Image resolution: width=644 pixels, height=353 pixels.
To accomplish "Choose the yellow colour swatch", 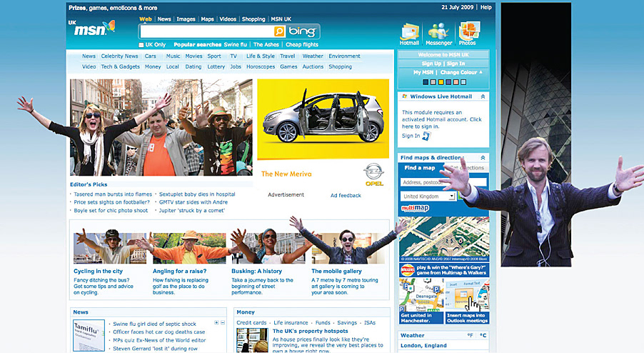I will coord(441,82).
